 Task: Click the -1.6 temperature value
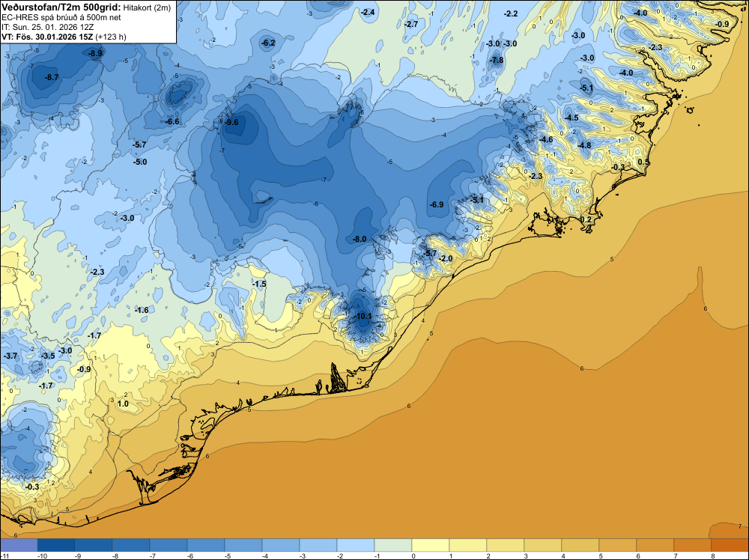(142, 310)
